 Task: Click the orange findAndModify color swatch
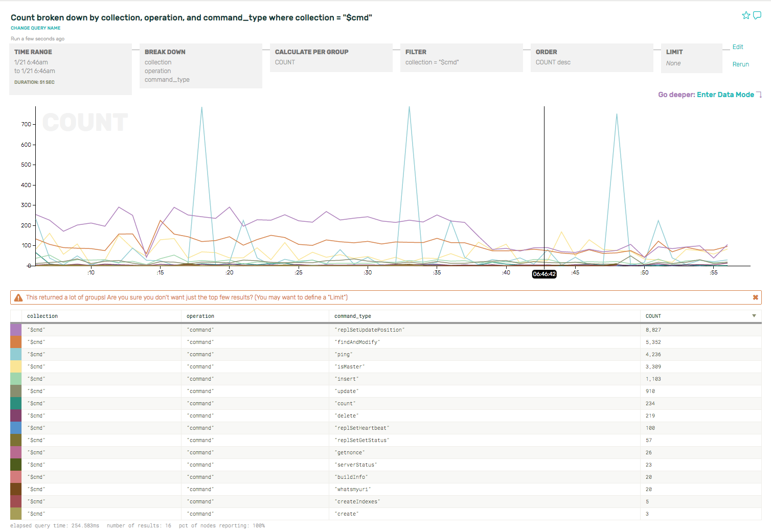click(x=16, y=342)
